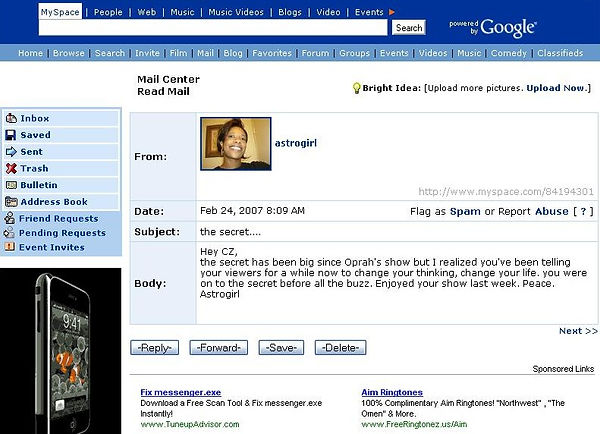
Task: Select the Blogs search tab
Action: pyautogui.click(x=290, y=12)
